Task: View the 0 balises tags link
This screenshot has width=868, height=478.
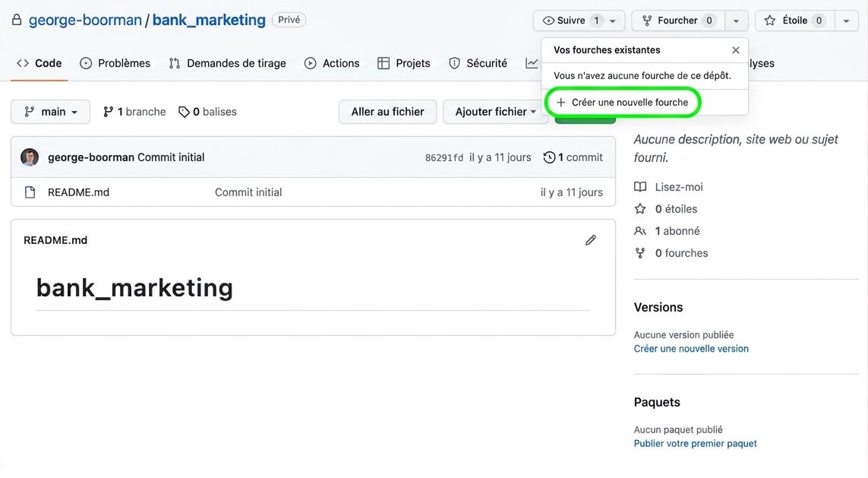Action: point(207,112)
